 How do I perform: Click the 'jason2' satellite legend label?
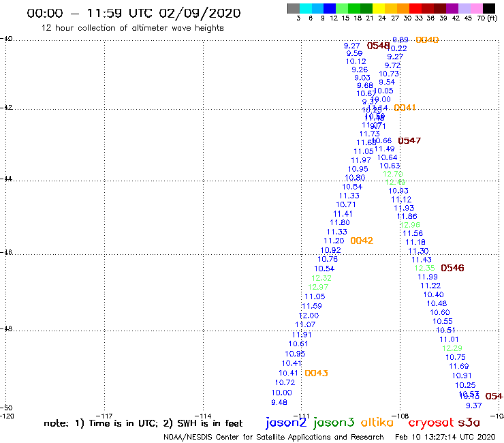286,423
